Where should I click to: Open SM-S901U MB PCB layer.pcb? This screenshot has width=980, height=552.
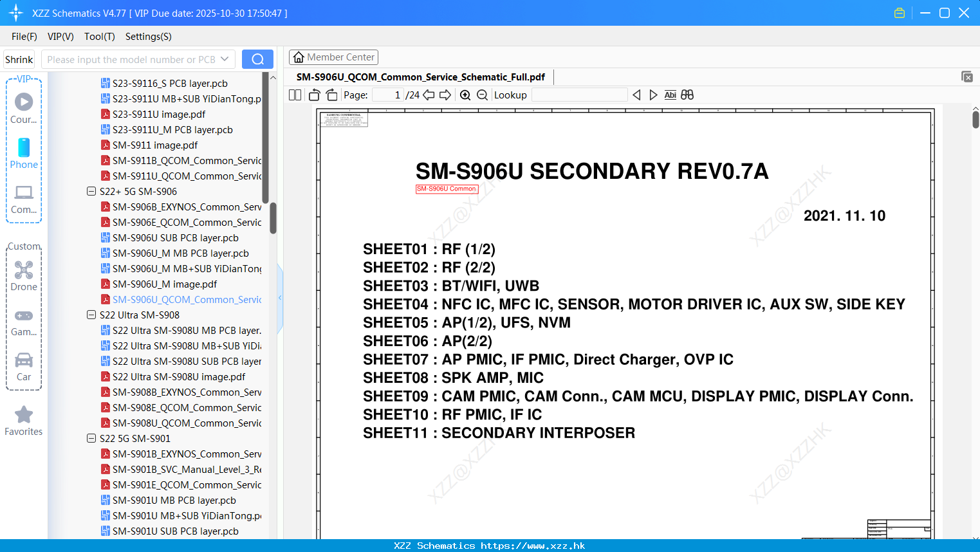[169, 500]
